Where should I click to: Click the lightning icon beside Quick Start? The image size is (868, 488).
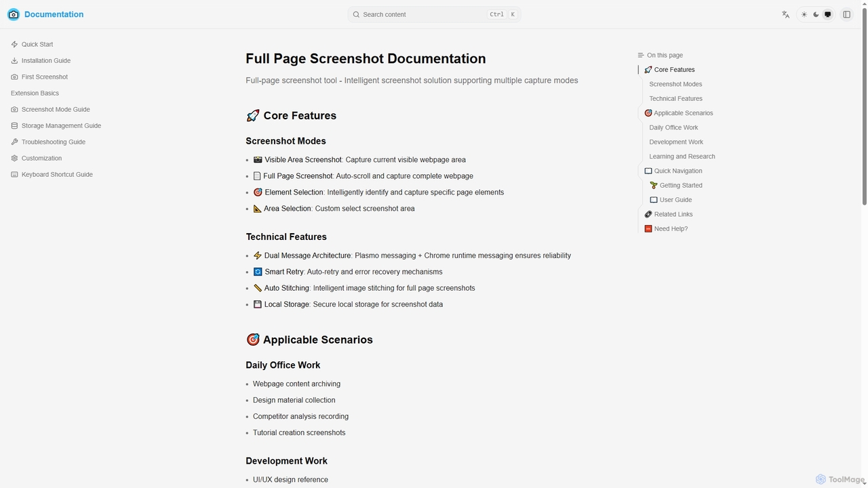pos(14,44)
